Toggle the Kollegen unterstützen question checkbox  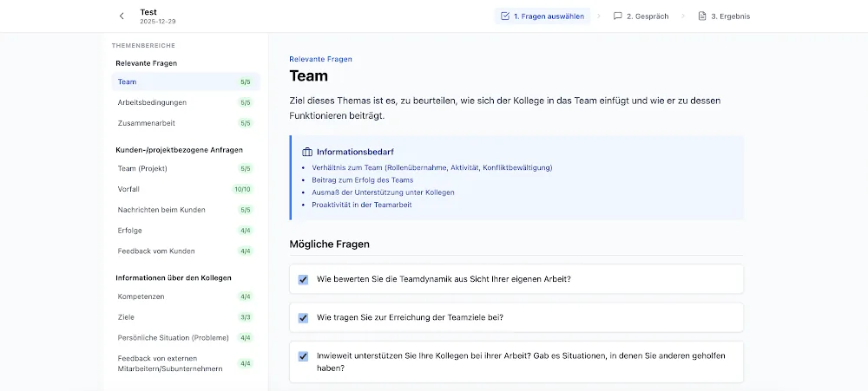(x=303, y=356)
